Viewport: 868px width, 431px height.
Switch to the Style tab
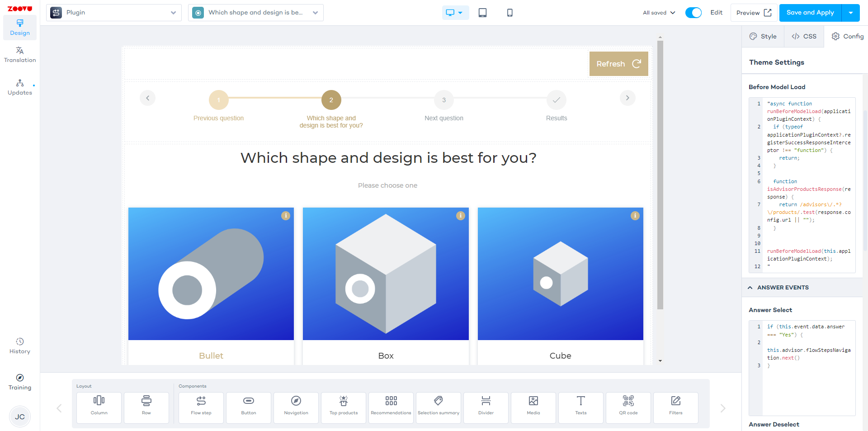(763, 36)
